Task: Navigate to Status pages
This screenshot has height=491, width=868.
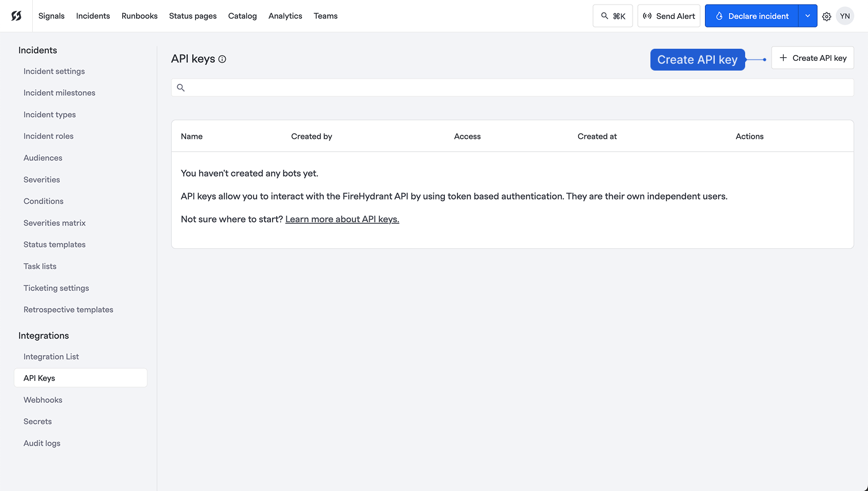Action: point(193,16)
